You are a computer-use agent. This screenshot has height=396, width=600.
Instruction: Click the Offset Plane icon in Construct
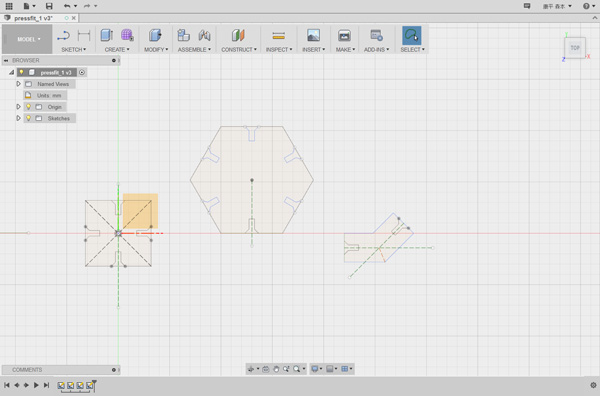238,35
